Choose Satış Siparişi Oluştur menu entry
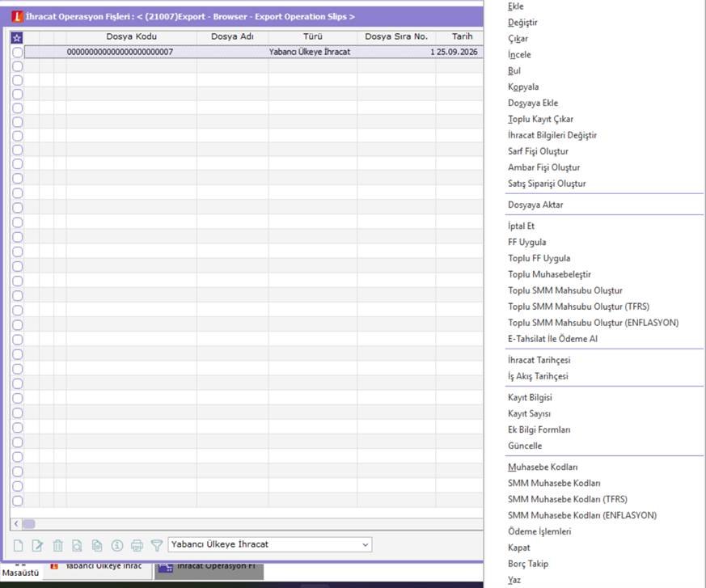The height and width of the screenshot is (588, 706). (x=547, y=184)
